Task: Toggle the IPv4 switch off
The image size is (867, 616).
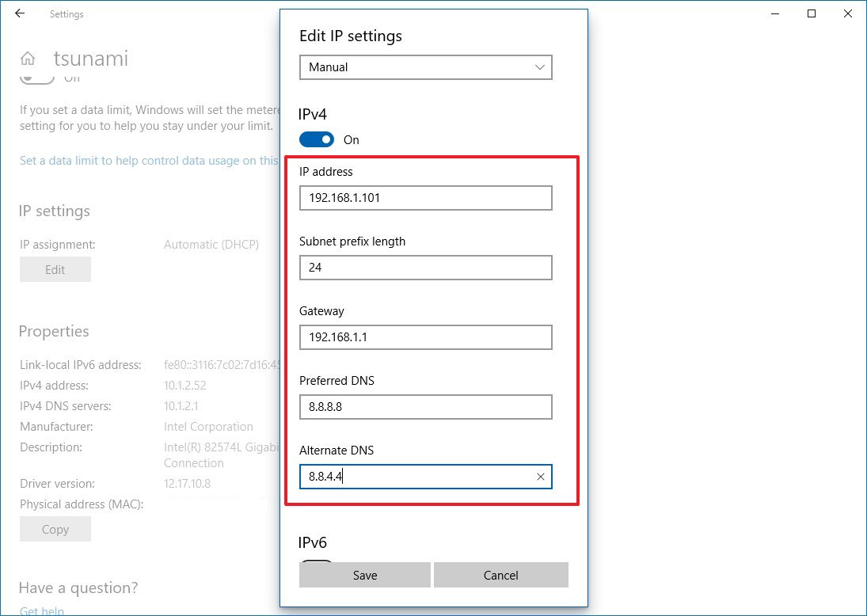Action: pos(317,139)
